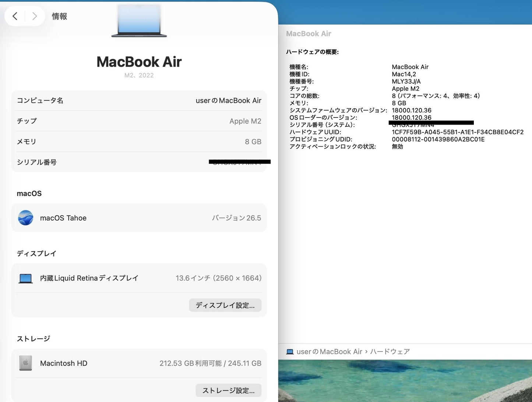
Task: Go forward with the right chevron button
Action: [x=35, y=16]
